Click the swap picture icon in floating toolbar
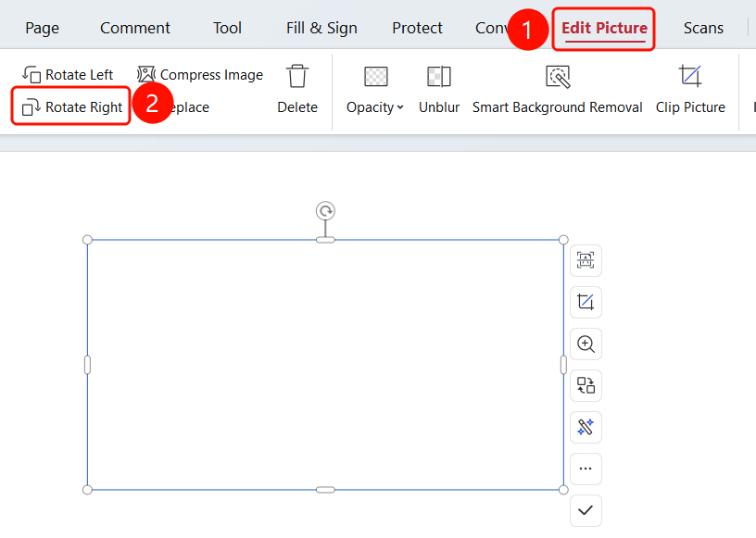 (x=586, y=385)
